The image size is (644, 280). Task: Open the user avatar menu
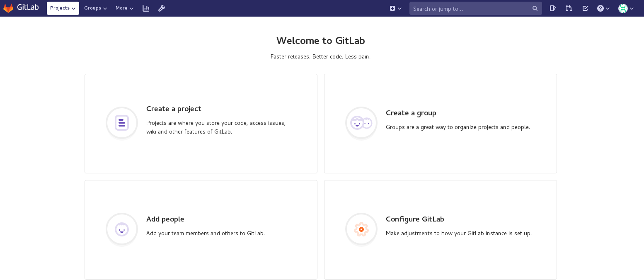626,8
